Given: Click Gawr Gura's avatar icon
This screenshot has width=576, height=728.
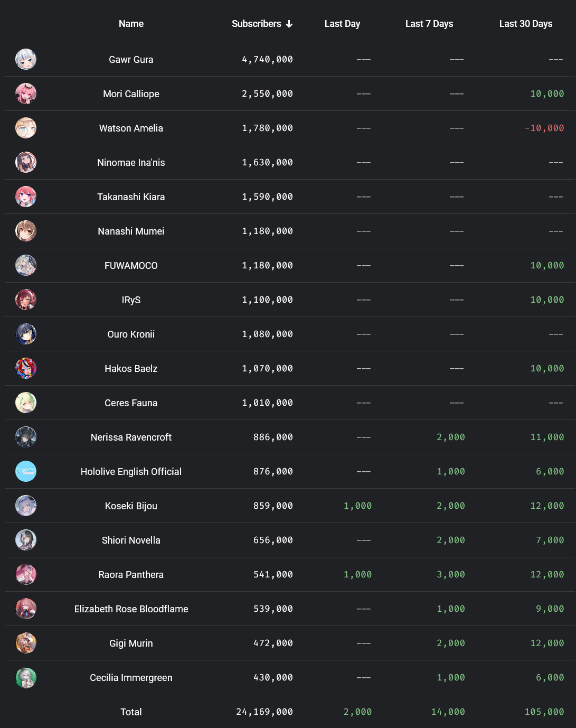Looking at the screenshot, I should coord(26,59).
